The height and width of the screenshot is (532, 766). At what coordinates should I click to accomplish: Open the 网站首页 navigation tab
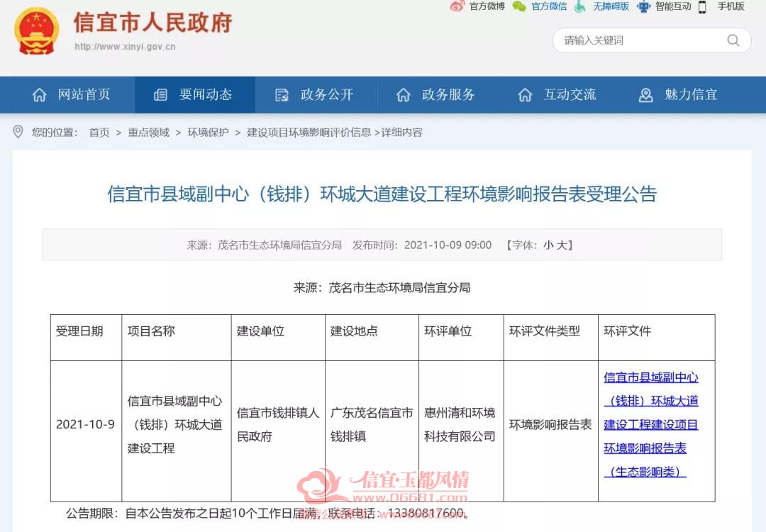(x=74, y=95)
